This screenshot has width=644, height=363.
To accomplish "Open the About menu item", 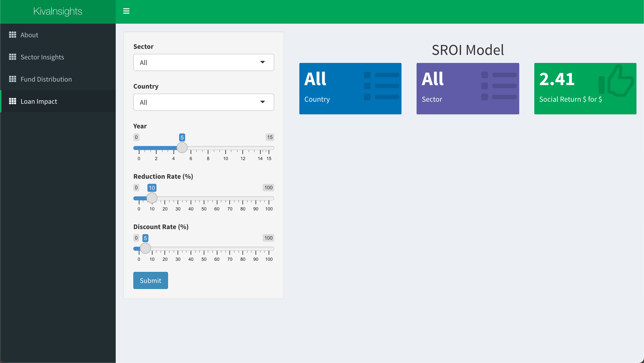I will (29, 35).
